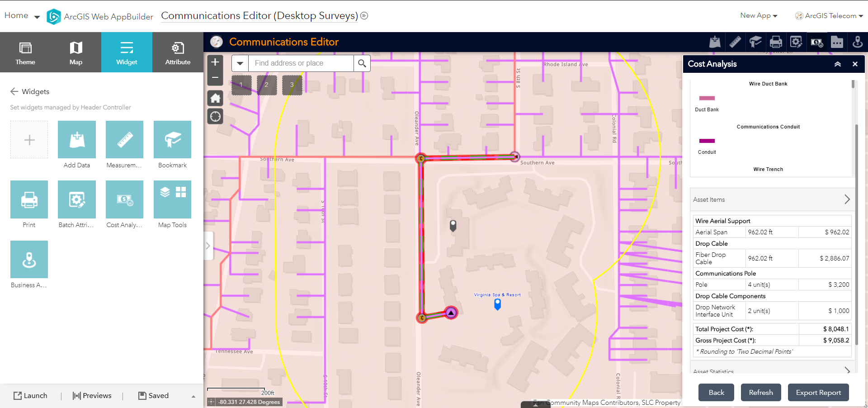Switch to Map tab
The image size is (868, 408).
pyautogui.click(x=76, y=52)
